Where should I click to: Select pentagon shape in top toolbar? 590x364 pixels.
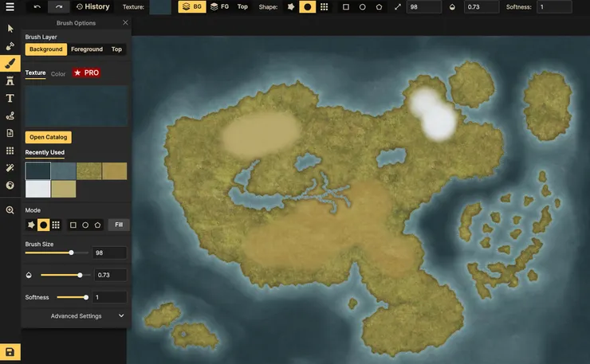(379, 6)
